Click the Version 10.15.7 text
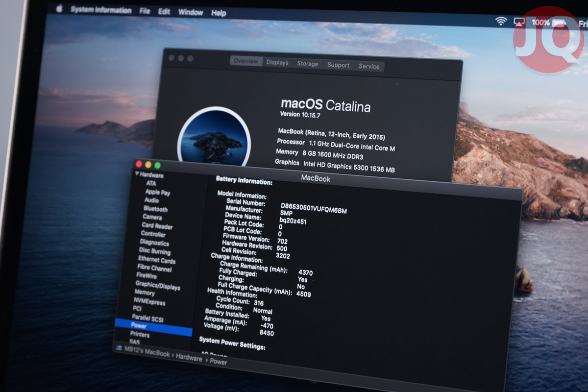 [x=299, y=115]
